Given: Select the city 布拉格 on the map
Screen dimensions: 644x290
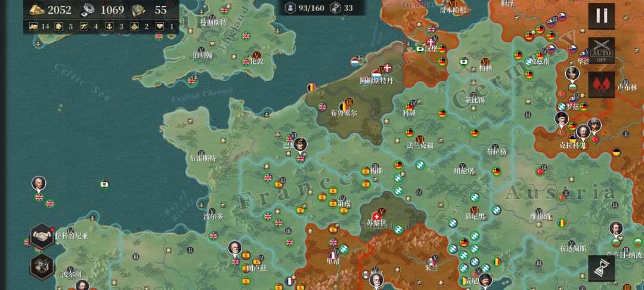Looking at the screenshot, I should coord(497,152).
